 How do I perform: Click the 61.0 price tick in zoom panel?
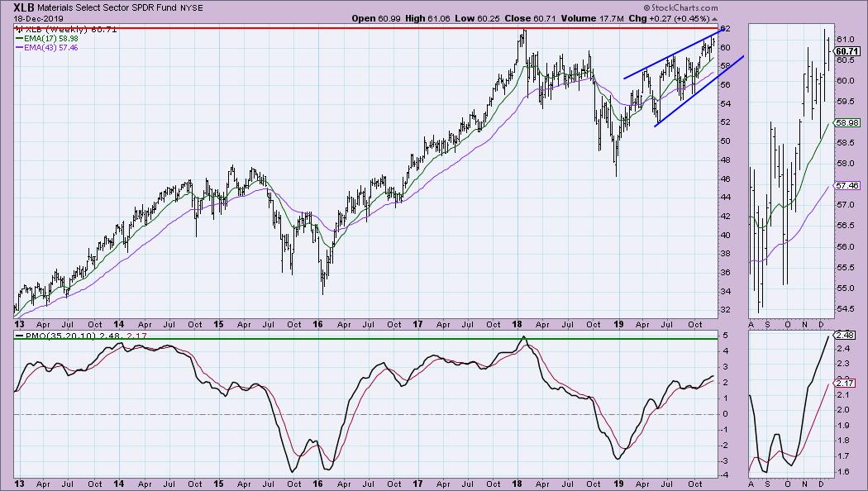tap(844, 40)
